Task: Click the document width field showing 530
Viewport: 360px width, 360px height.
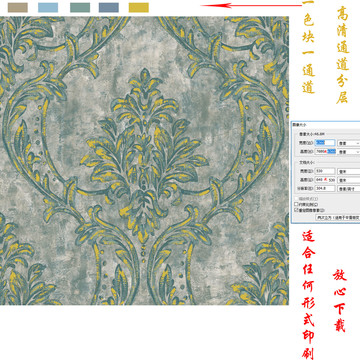Action: [x=325, y=171]
